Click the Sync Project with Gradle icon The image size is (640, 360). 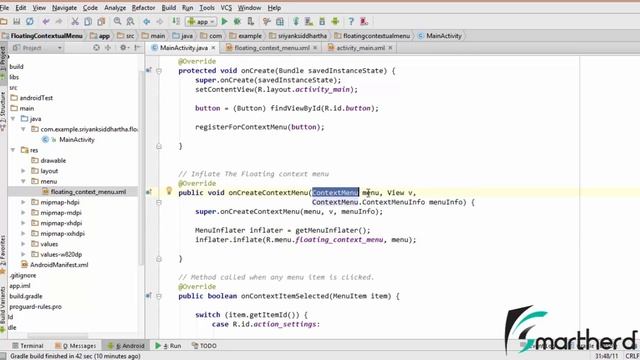click(x=296, y=22)
